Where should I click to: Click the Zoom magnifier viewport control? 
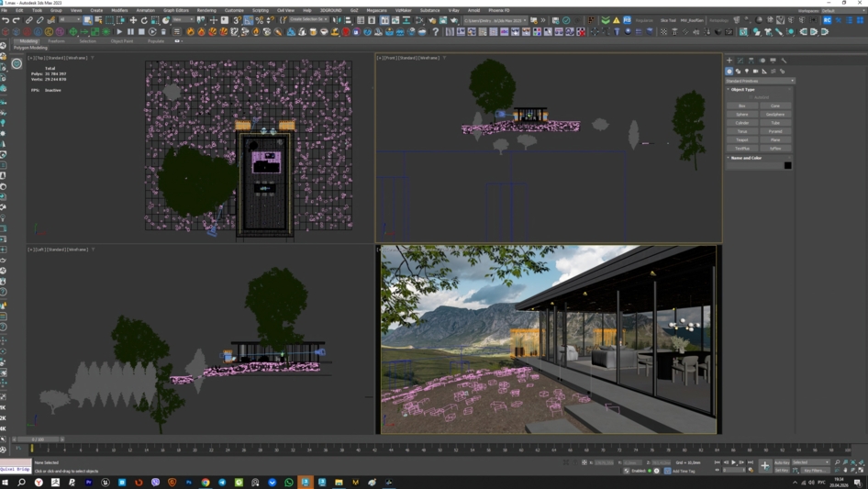(837, 462)
